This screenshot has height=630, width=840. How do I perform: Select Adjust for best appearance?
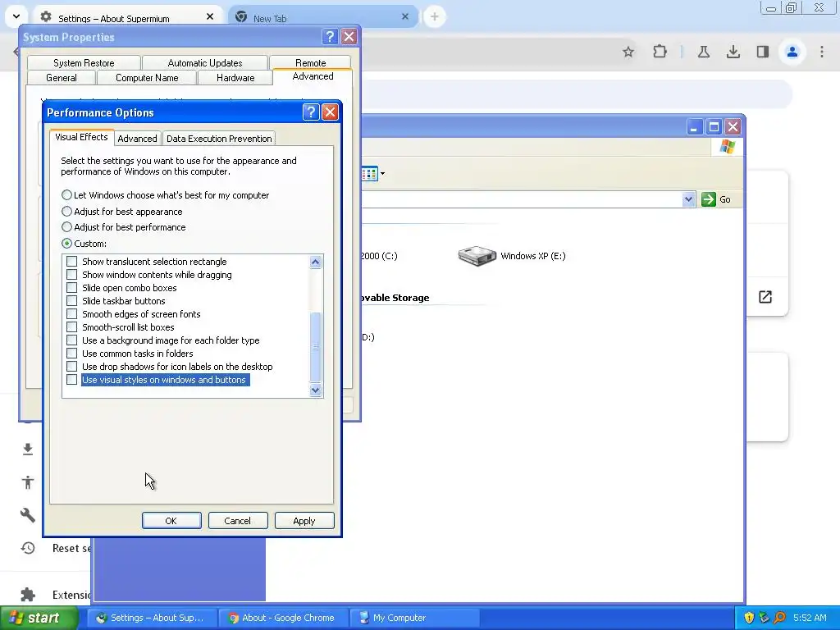pos(66,211)
